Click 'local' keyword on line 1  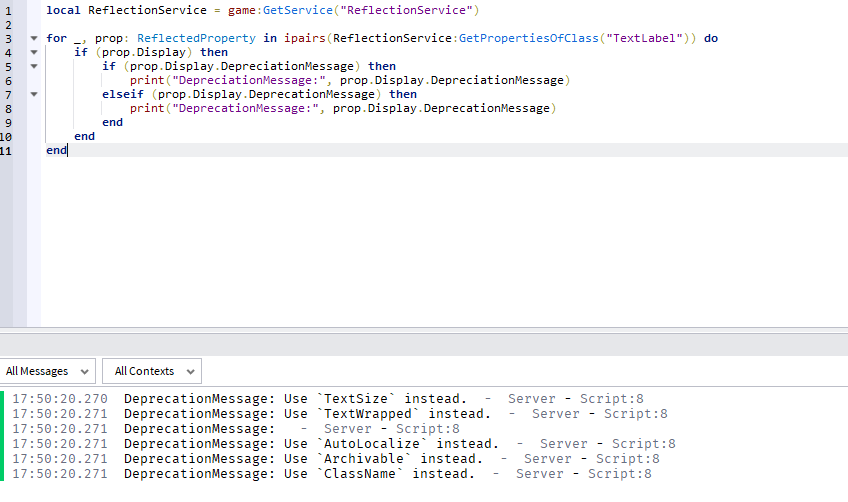pos(63,10)
